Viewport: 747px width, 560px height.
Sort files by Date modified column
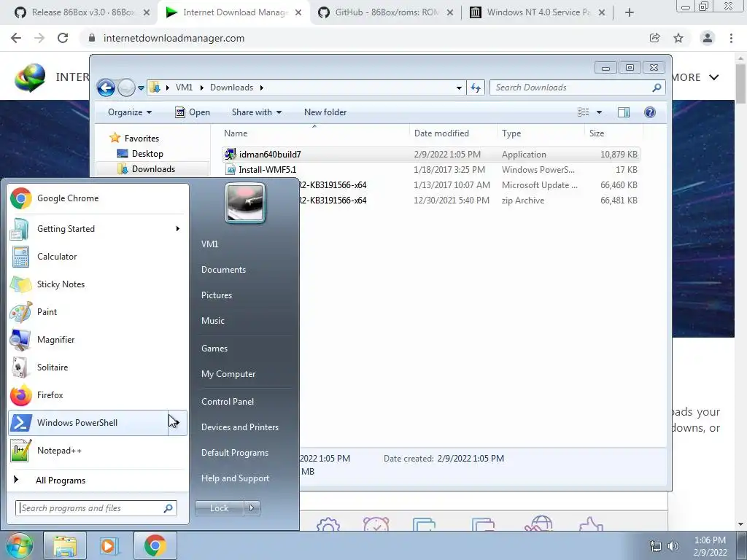(x=452, y=133)
